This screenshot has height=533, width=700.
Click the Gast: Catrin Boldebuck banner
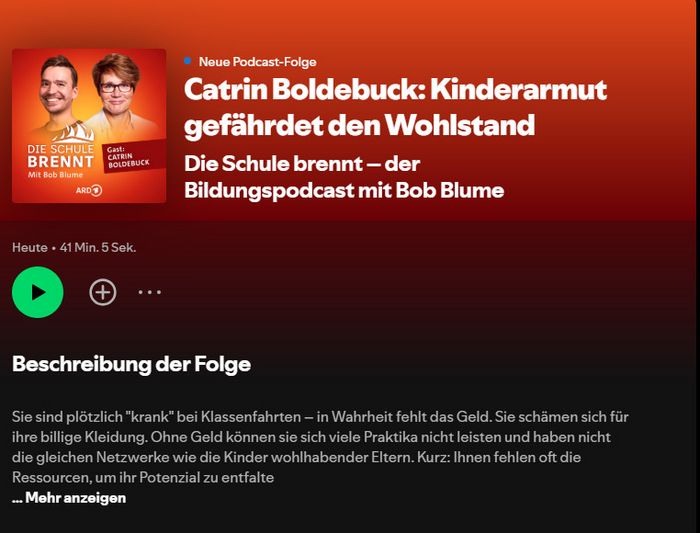(129, 158)
